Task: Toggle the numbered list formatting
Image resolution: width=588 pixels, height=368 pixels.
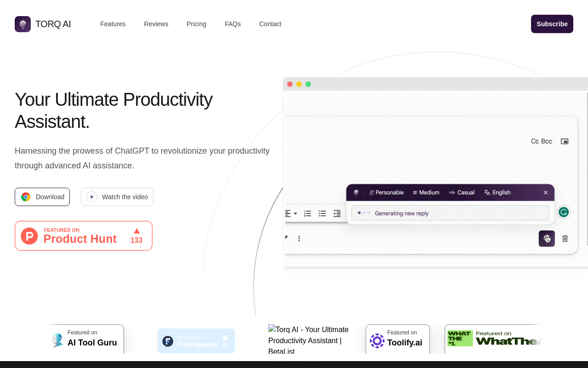Action: click(307, 213)
